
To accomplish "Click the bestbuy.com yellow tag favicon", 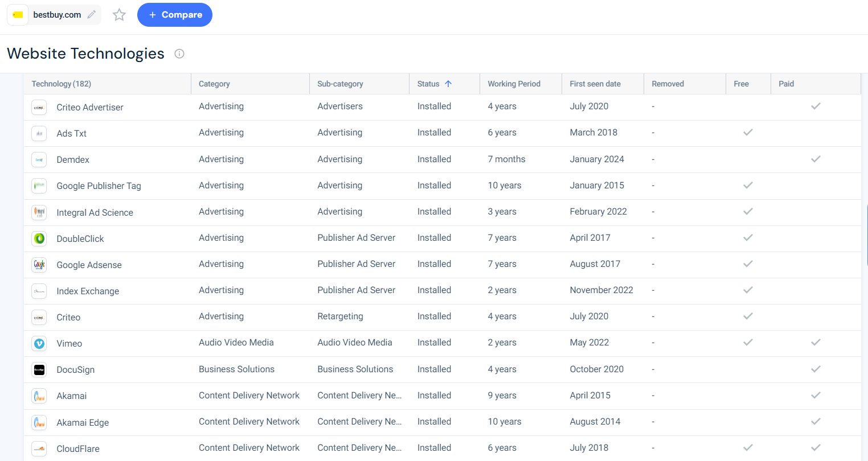I will [x=18, y=15].
